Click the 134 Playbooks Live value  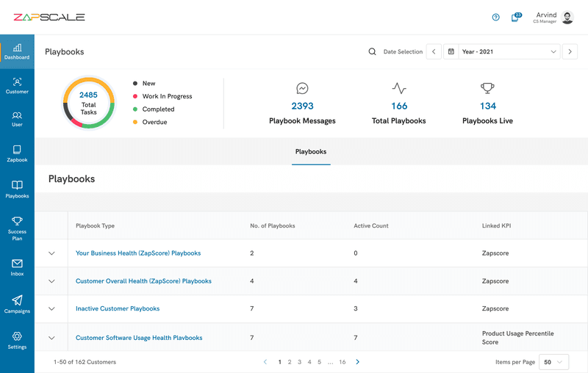coord(488,106)
